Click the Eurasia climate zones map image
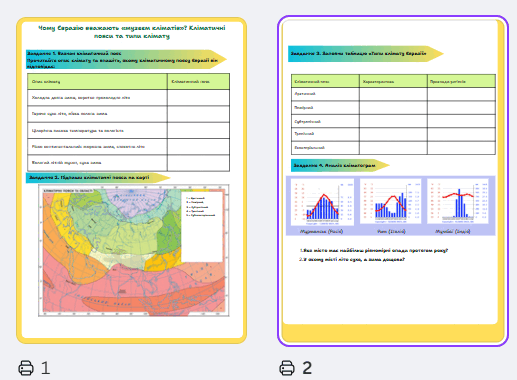Image resolution: width=517 pixels, height=380 pixels. pyautogui.click(x=134, y=250)
